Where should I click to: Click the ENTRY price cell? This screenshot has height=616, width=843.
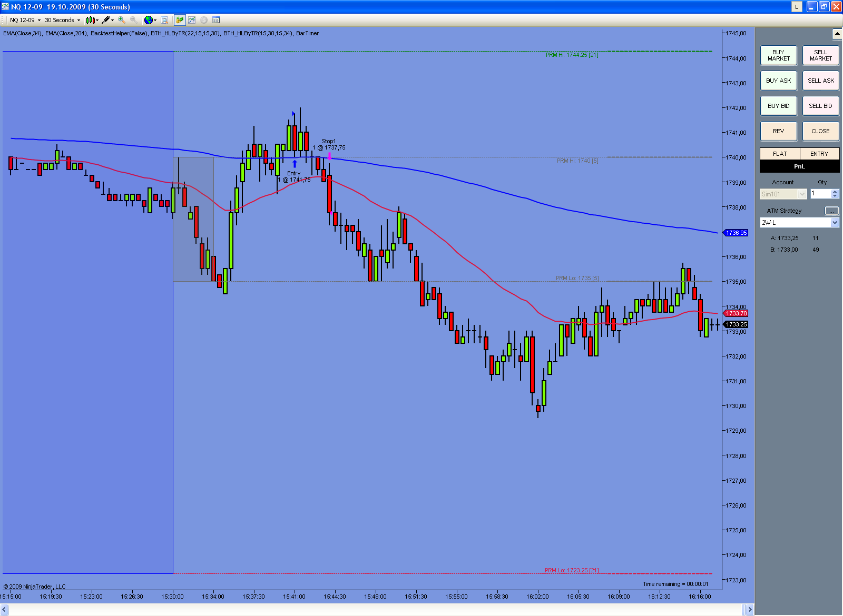(x=819, y=154)
